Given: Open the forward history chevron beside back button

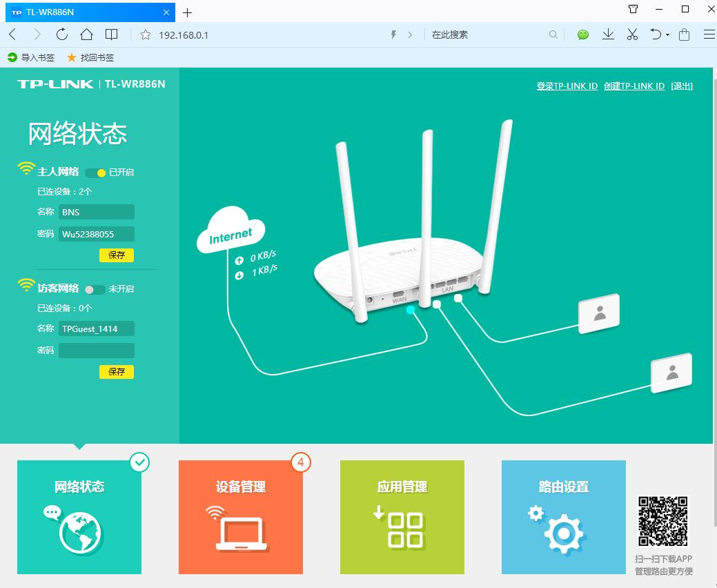Looking at the screenshot, I should coord(37,34).
